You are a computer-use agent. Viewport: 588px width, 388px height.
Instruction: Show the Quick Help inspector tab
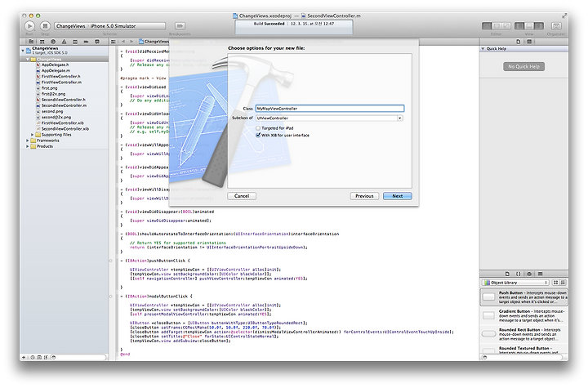click(529, 42)
